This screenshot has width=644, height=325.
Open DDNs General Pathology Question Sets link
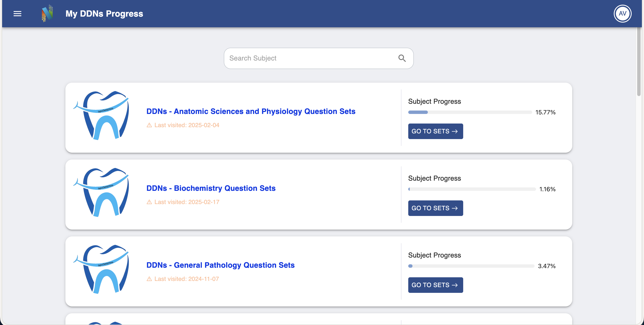tap(220, 265)
